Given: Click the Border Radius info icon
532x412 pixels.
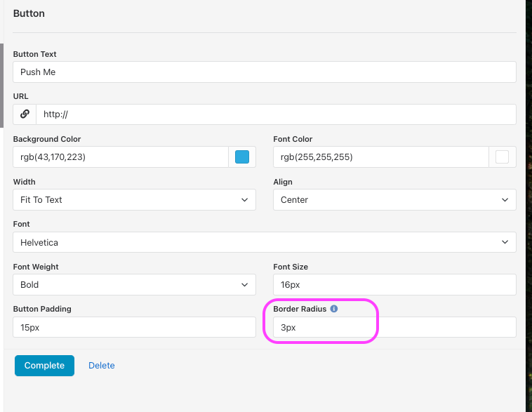Looking at the screenshot, I should 334,309.
